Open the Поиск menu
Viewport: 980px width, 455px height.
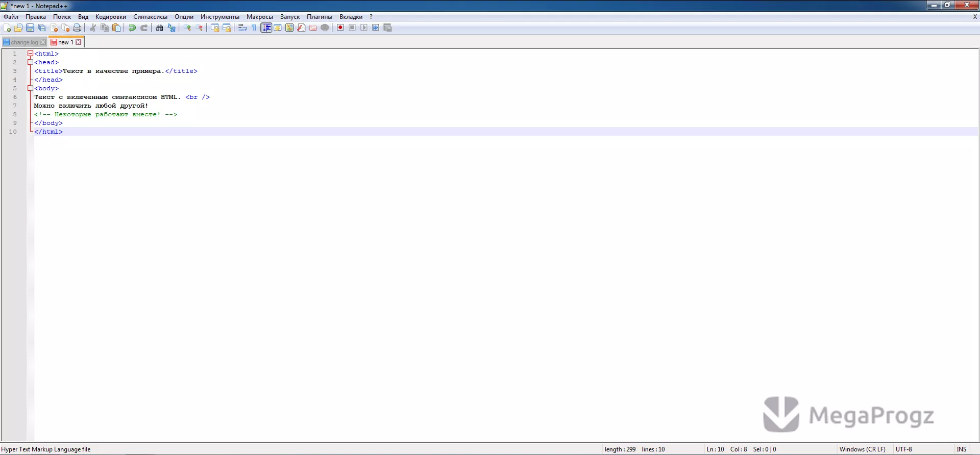point(62,17)
